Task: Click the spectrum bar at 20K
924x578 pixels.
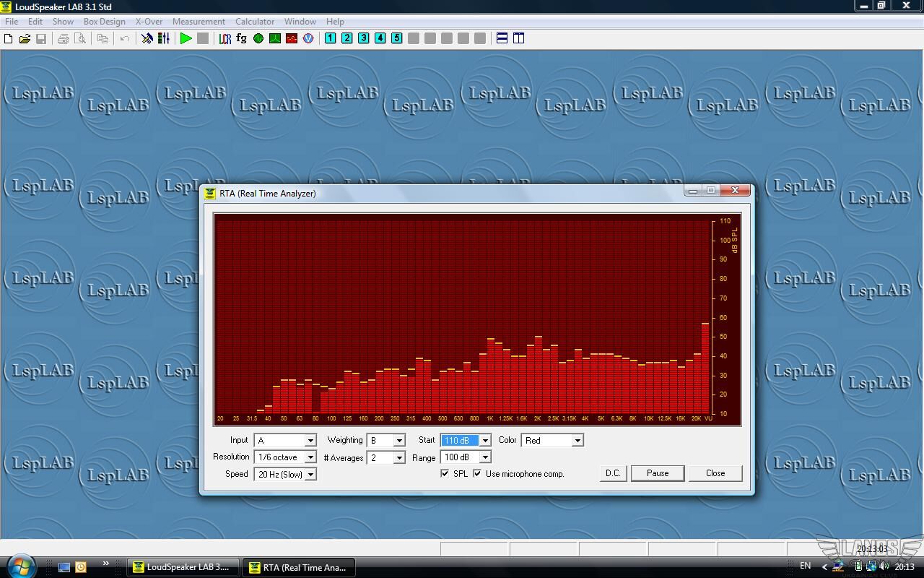Action: click(697, 384)
